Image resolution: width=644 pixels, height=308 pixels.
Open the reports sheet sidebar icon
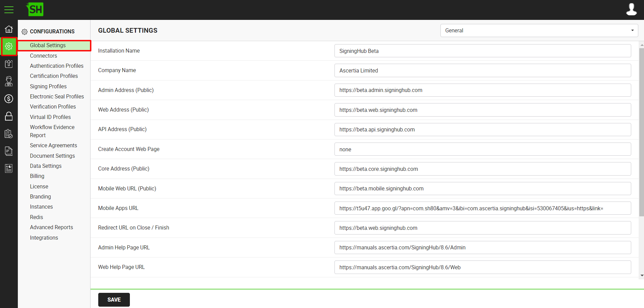tap(9, 168)
